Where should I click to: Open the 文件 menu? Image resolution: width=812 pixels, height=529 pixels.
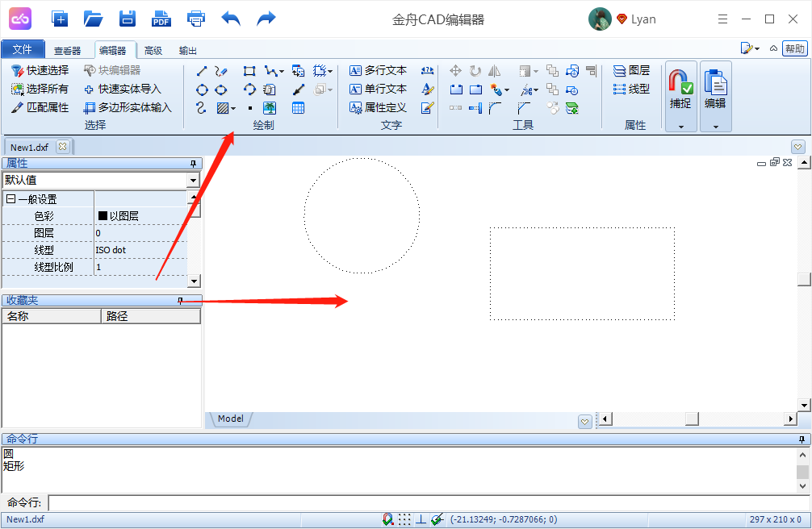click(23, 50)
